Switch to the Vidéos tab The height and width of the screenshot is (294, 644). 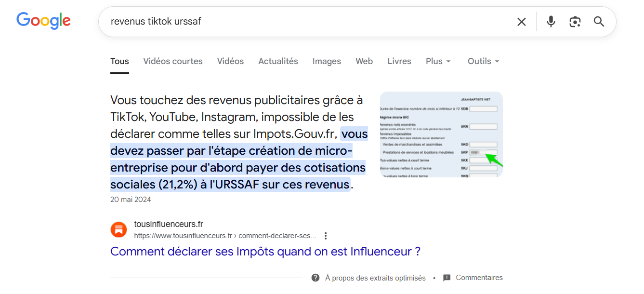(230, 62)
